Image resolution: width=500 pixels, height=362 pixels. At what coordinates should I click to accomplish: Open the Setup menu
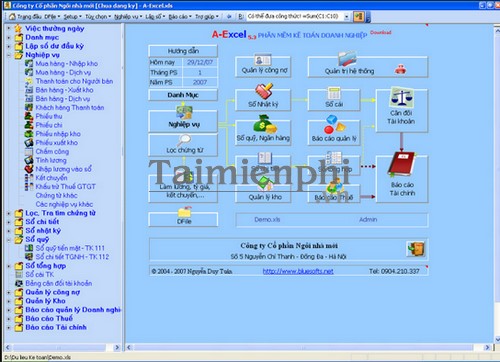(72, 16)
